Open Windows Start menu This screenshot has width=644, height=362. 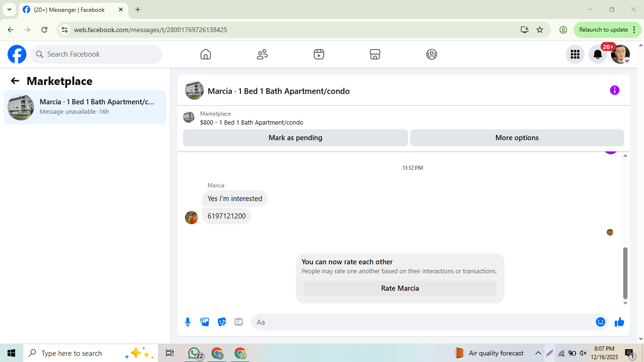coord(11,353)
